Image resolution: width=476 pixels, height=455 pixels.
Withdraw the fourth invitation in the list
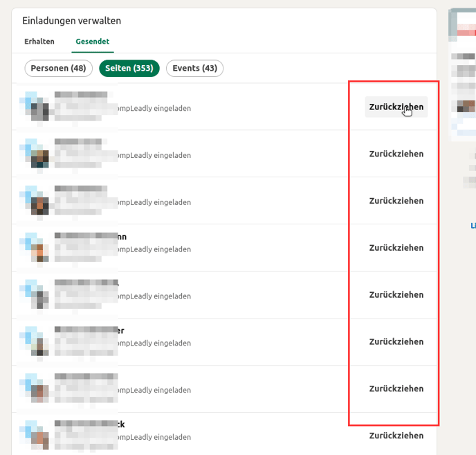click(396, 248)
